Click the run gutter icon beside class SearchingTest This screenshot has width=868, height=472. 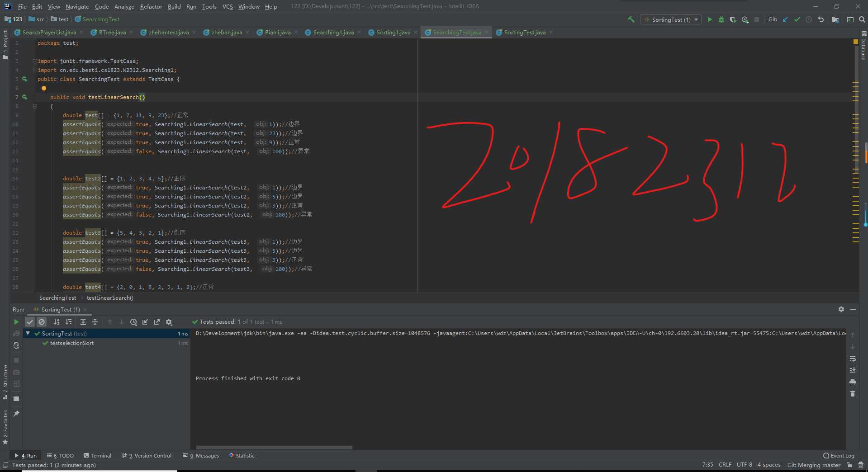(25, 79)
